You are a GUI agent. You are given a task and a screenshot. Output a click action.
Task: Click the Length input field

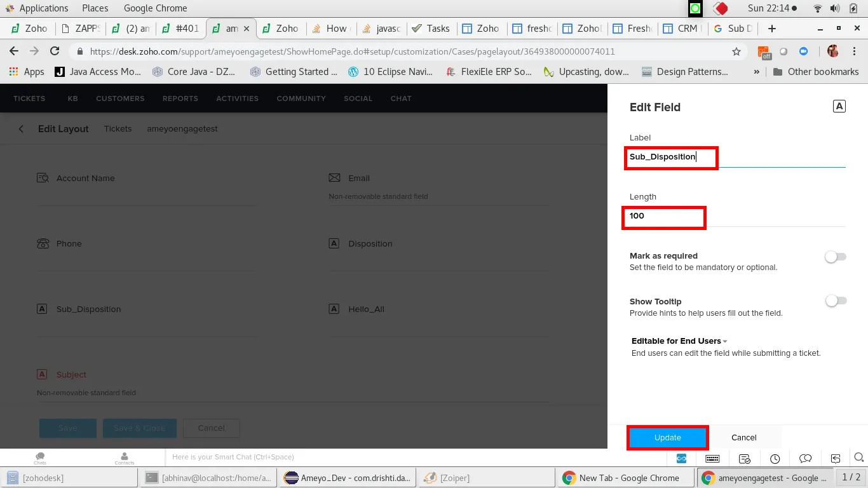(737, 216)
